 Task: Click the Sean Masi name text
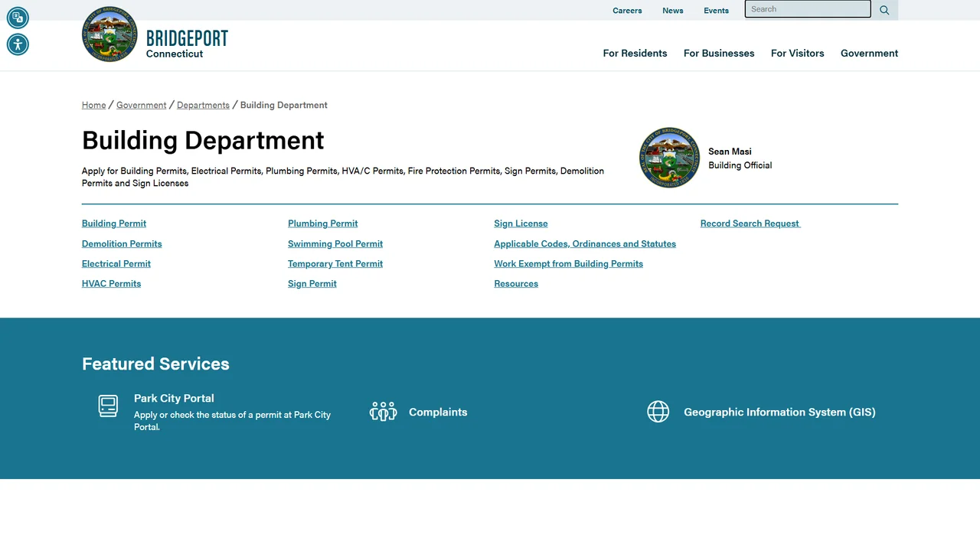[x=730, y=152]
